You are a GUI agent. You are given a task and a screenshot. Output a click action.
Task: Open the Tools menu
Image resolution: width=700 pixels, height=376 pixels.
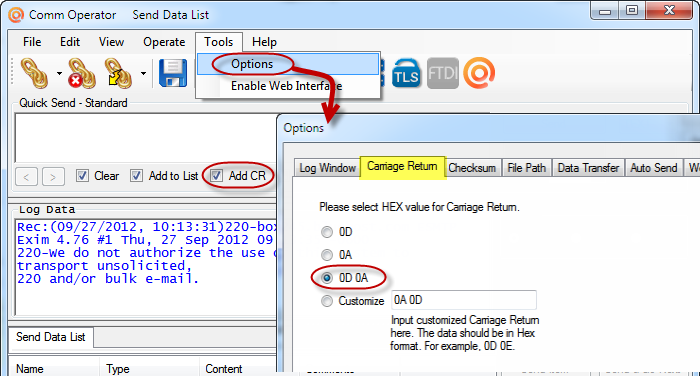pyautogui.click(x=219, y=42)
